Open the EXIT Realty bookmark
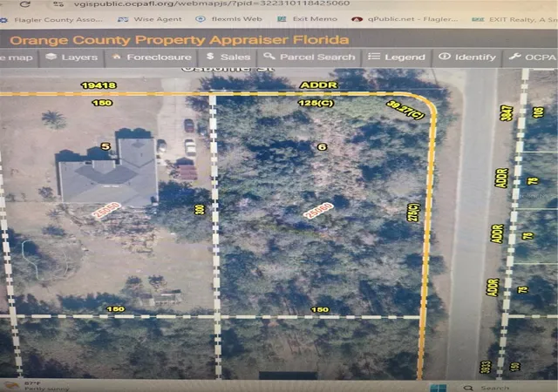The width and height of the screenshot is (558, 392). [x=514, y=19]
